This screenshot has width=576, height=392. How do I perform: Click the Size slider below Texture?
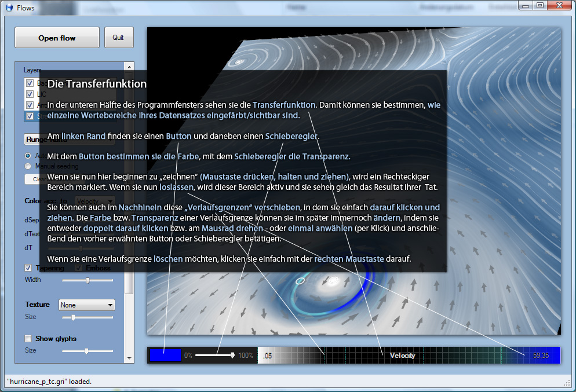88,317
